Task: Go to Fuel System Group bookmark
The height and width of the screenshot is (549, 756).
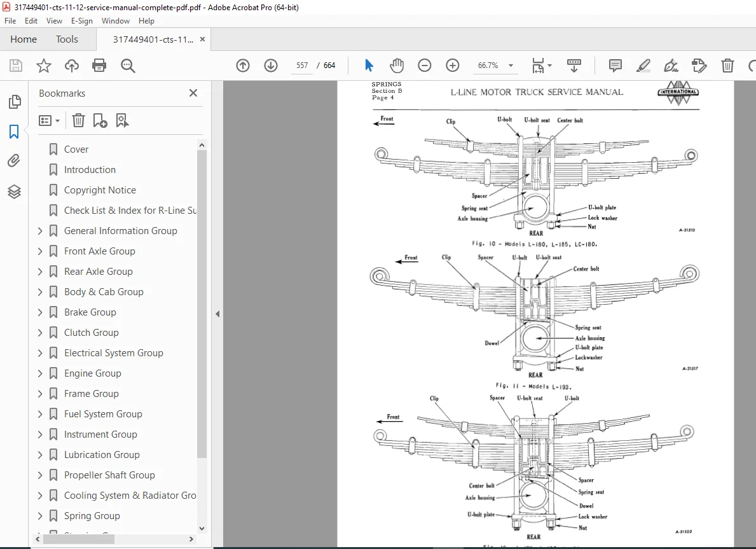Action: [x=103, y=414]
